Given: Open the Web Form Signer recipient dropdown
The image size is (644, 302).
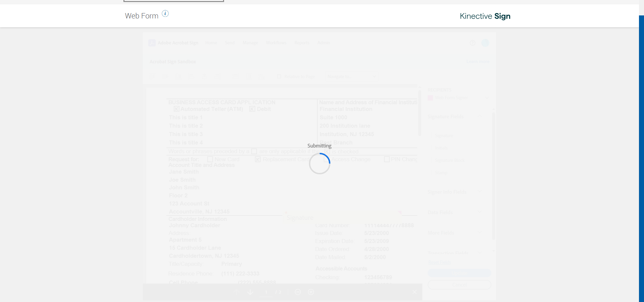Looking at the screenshot, I should (458, 98).
